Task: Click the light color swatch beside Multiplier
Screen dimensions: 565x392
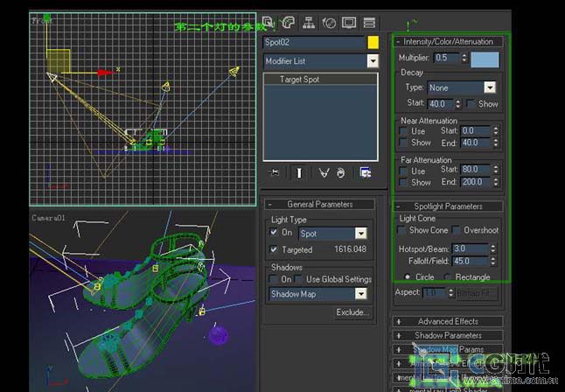Action: [485, 59]
